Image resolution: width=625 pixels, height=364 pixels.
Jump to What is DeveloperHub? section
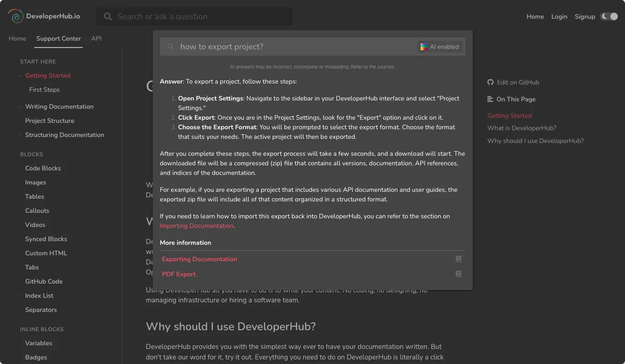pos(522,128)
